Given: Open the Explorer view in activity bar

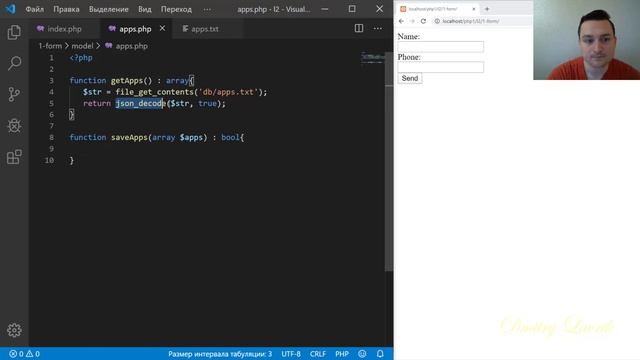Looking at the screenshot, I should tap(14, 32).
